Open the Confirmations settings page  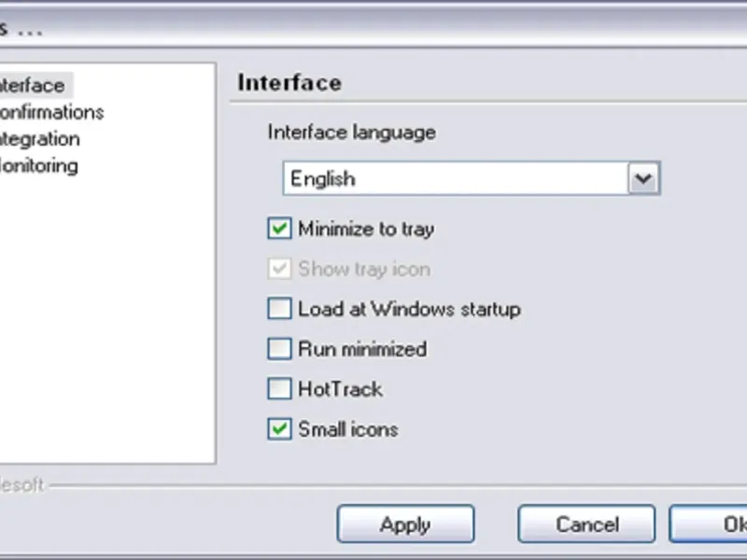pos(51,113)
